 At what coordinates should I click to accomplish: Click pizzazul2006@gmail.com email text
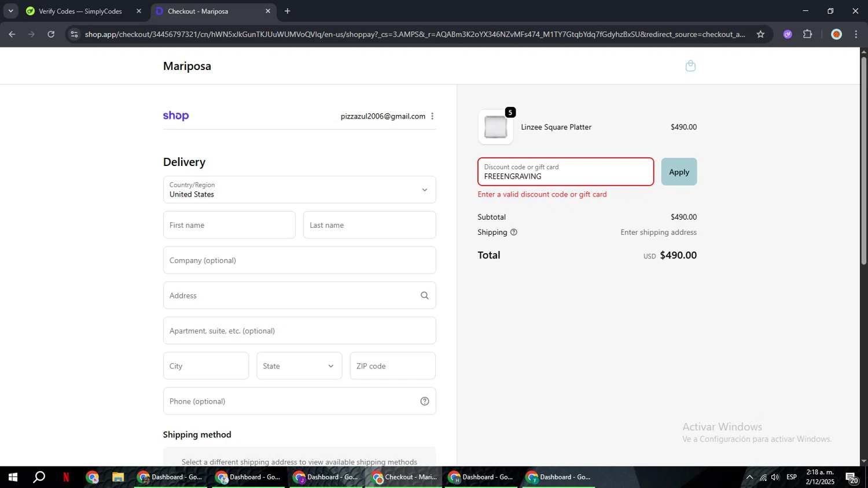(383, 116)
